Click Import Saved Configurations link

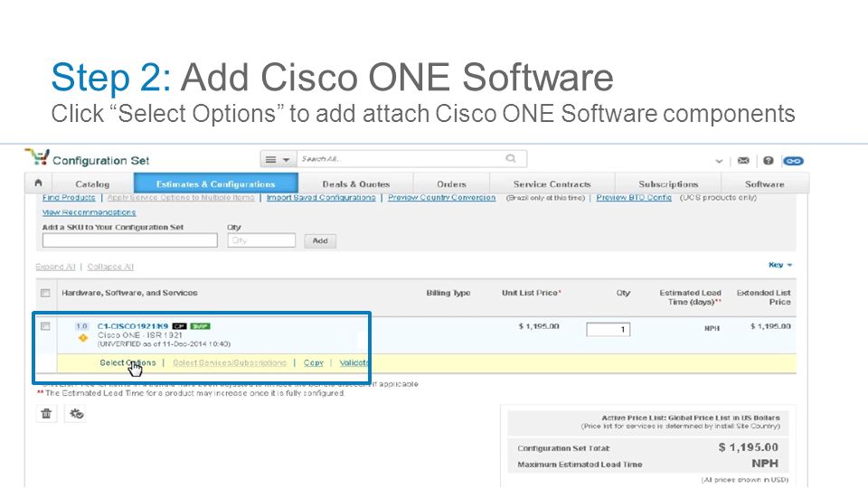(x=321, y=198)
